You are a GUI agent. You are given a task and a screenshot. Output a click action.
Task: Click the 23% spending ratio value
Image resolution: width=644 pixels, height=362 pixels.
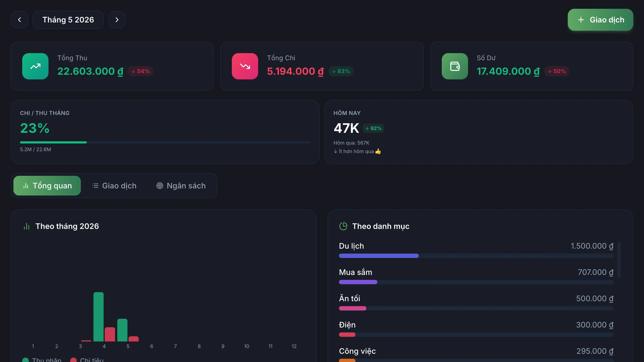35,128
